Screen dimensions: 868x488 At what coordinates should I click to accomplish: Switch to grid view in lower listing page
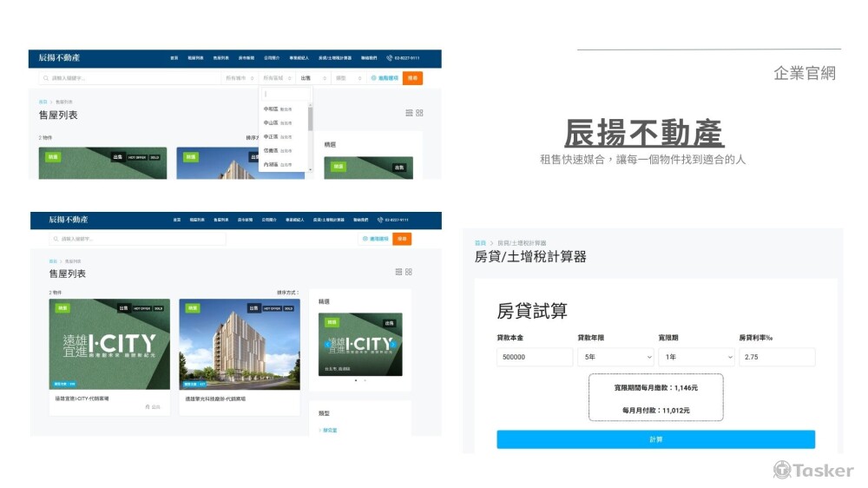pos(409,272)
